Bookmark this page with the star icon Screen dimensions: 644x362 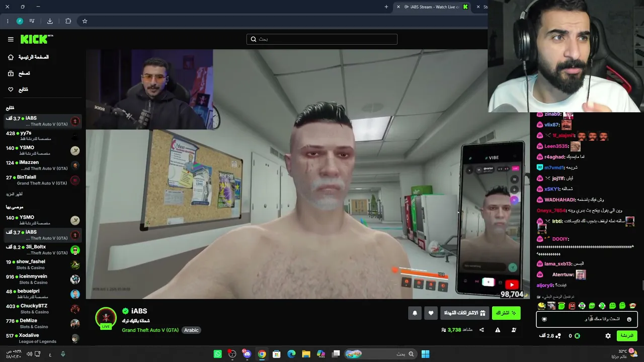pyautogui.click(x=85, y=21)
